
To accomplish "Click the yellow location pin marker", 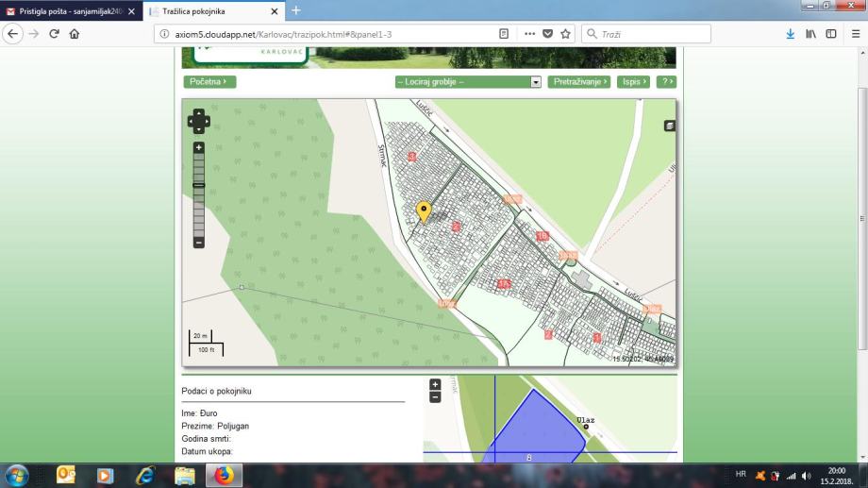I will [424, 211].
